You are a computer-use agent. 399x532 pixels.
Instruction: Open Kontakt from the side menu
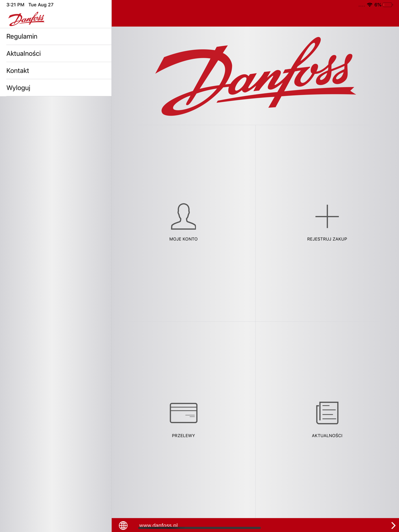pyautogui.click(x=56, y=71)
